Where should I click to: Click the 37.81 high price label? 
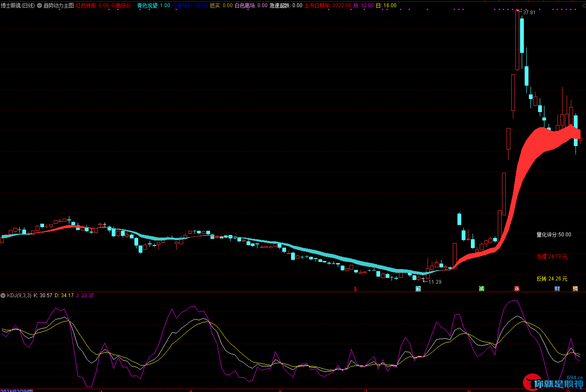[529, 13]
